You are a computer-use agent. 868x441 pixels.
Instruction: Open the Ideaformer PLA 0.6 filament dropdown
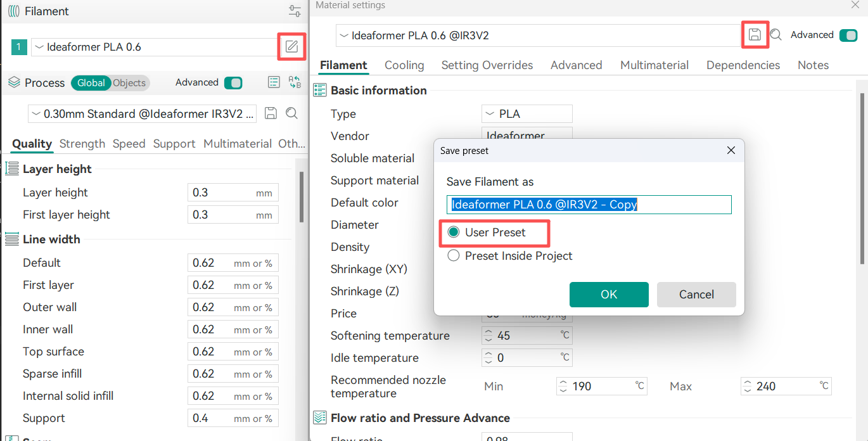(155, 47)
